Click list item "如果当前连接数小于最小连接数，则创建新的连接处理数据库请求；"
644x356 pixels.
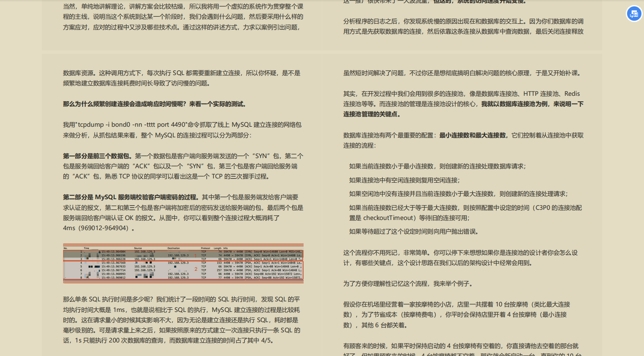(x=437, y=166)
